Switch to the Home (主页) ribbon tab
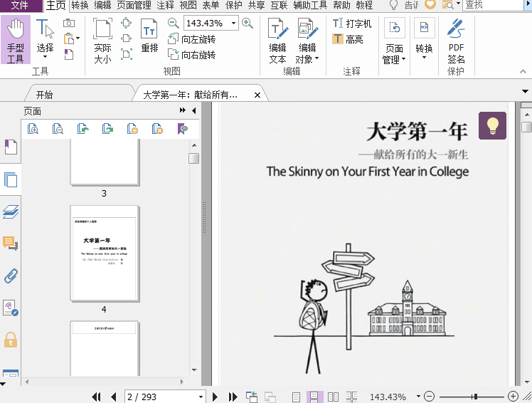 (x=56, y=5)
